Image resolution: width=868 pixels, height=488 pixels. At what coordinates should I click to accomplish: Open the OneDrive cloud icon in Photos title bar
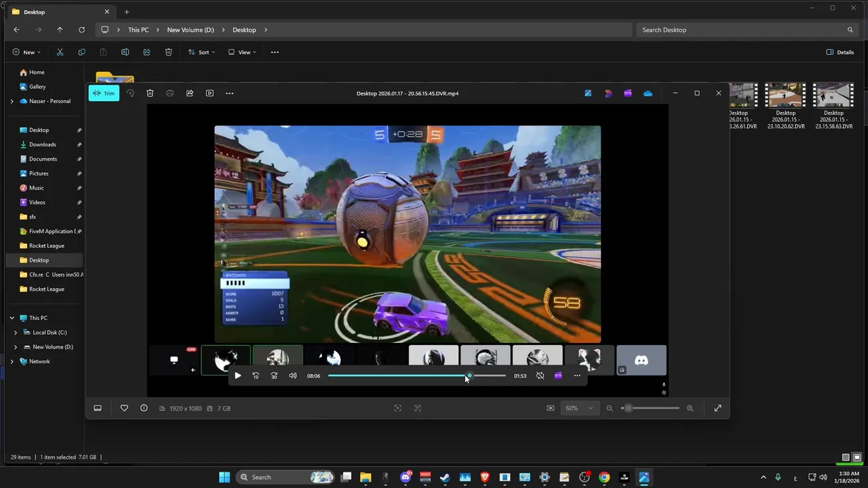point(648,93)
